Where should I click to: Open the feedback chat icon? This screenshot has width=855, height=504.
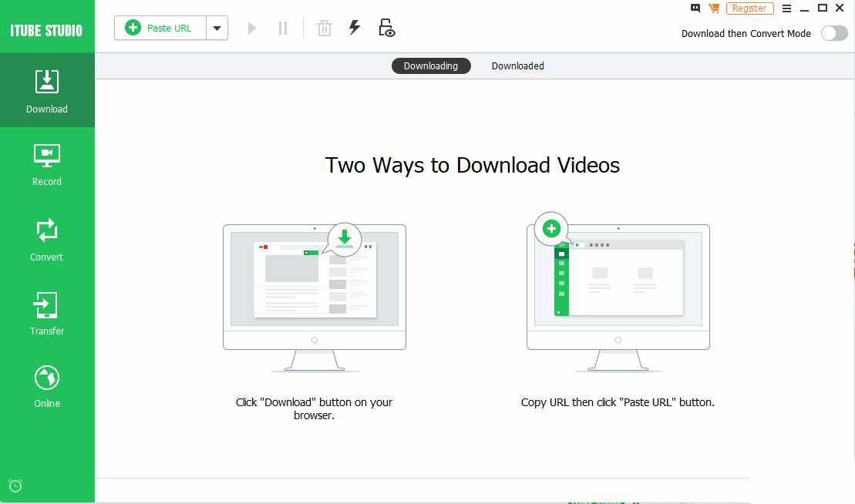point(695,8)
